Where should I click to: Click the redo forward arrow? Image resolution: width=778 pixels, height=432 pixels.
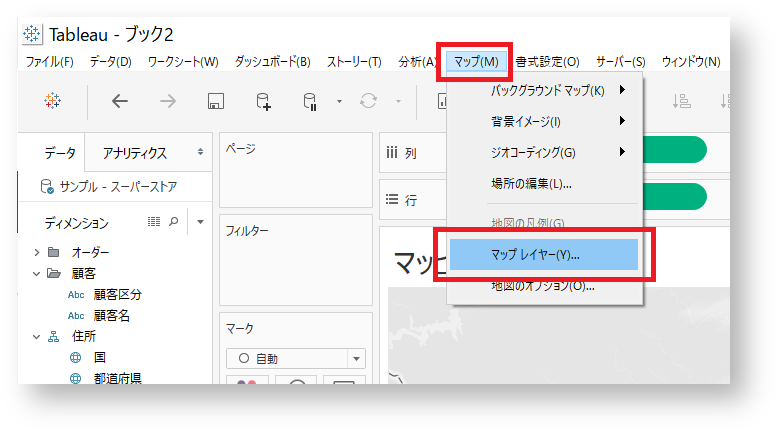click(x=168, y=101)
